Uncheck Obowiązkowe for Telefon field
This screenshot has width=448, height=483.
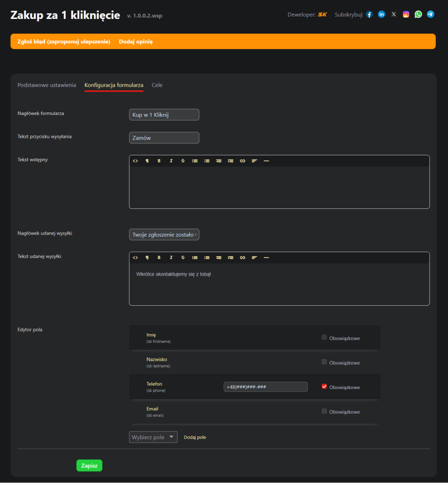point(324,387)
